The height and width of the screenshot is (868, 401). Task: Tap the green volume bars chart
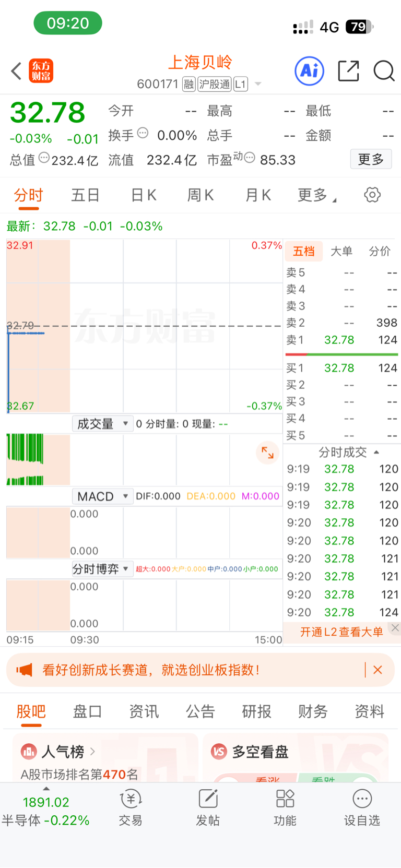(25, 459)
